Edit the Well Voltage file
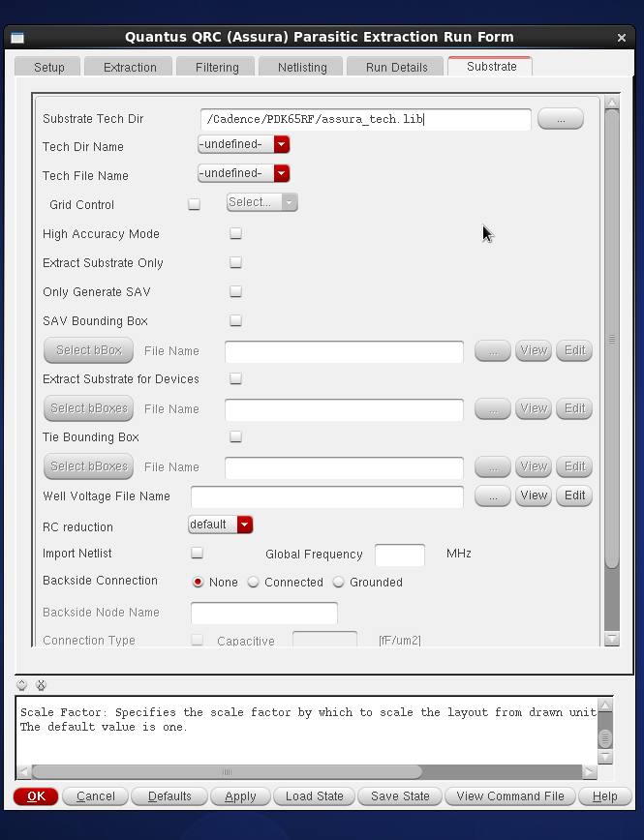This screenshot has width=644, height=840. pyautogui.click(x=574, y=495)
